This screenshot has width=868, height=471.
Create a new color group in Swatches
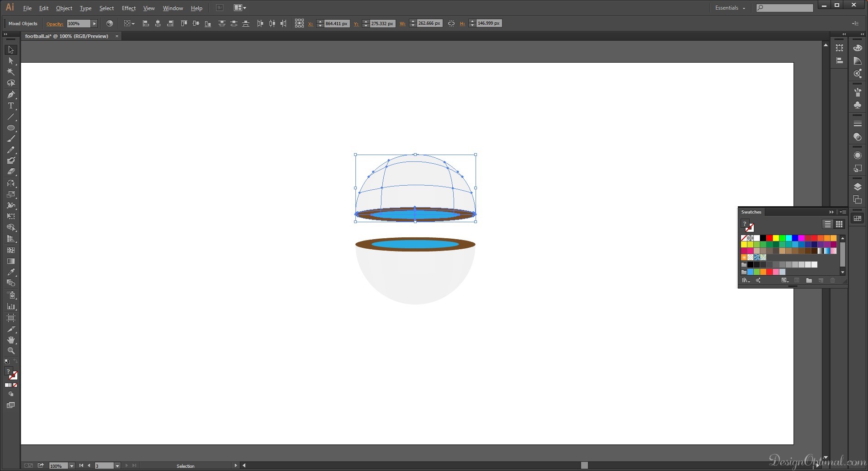click(x=809, y=280)
